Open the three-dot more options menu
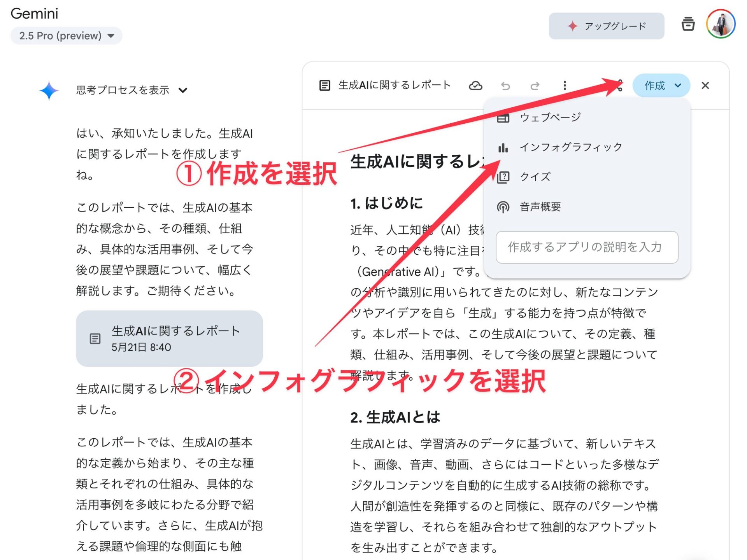The image size is (747, 560). tap(564, 86)
